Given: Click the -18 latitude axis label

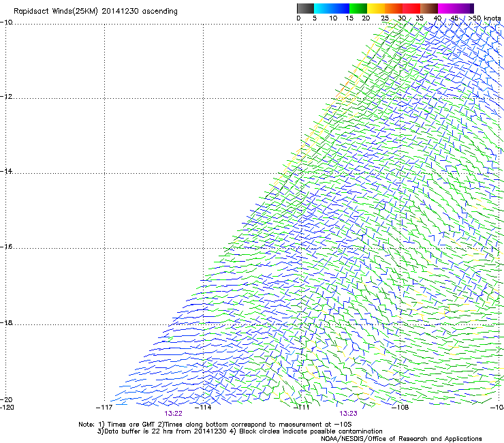Looking at the screenshot, I should pos(6,322).
